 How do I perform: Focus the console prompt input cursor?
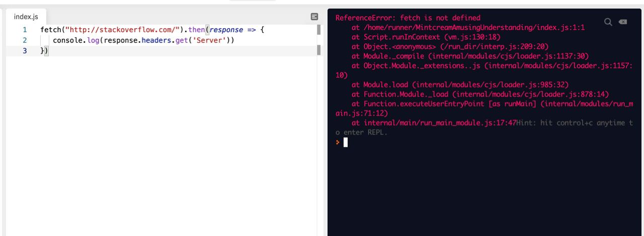point(345,142)
